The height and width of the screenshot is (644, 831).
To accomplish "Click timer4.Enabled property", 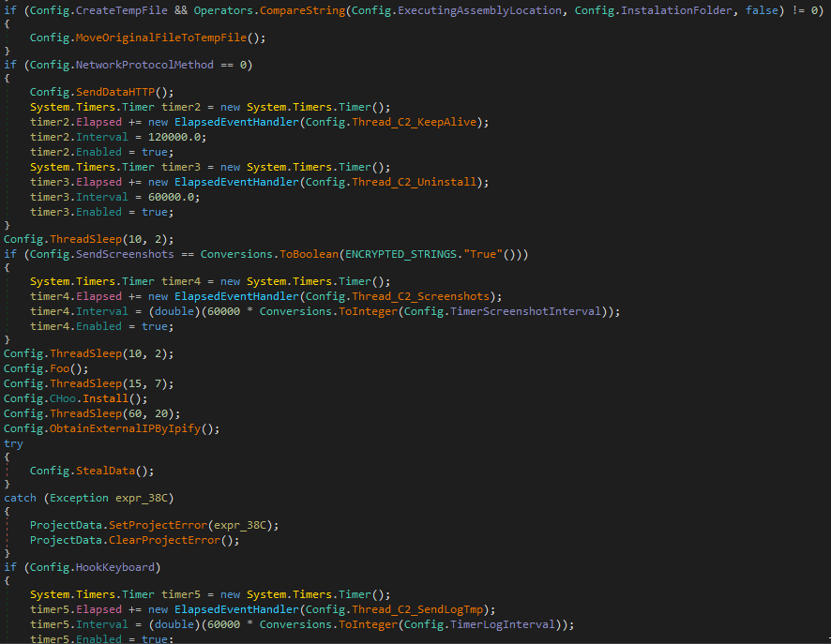I will [x=98, y=327].
